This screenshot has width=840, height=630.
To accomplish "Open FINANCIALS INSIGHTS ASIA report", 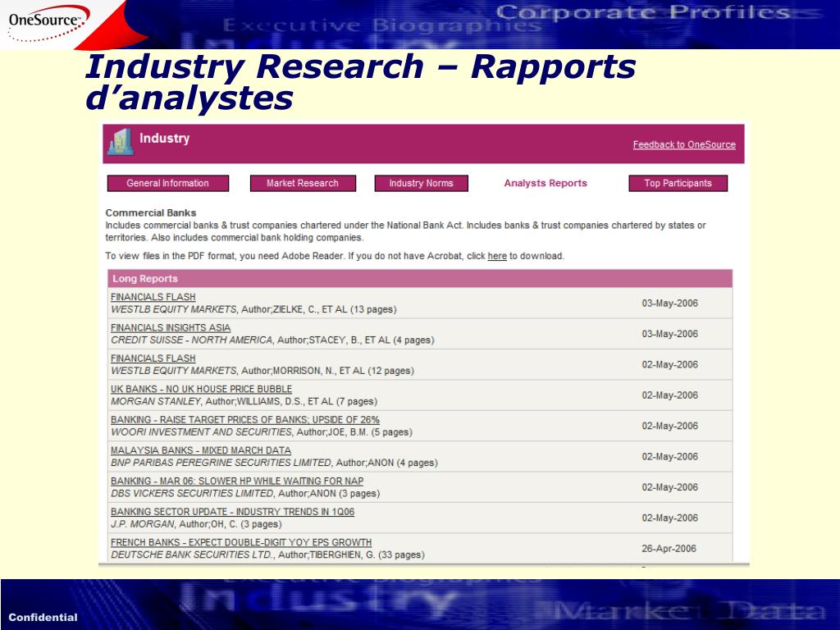I will coord(171,327).
